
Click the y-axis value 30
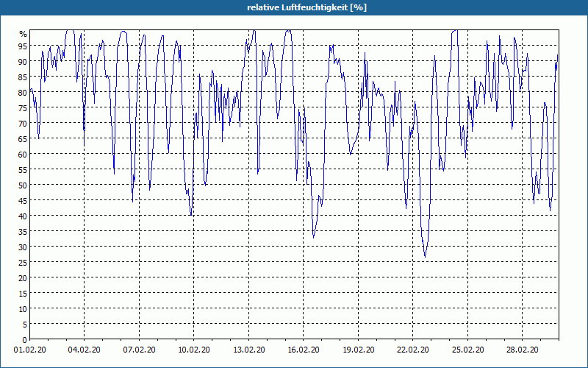[23, 247]
